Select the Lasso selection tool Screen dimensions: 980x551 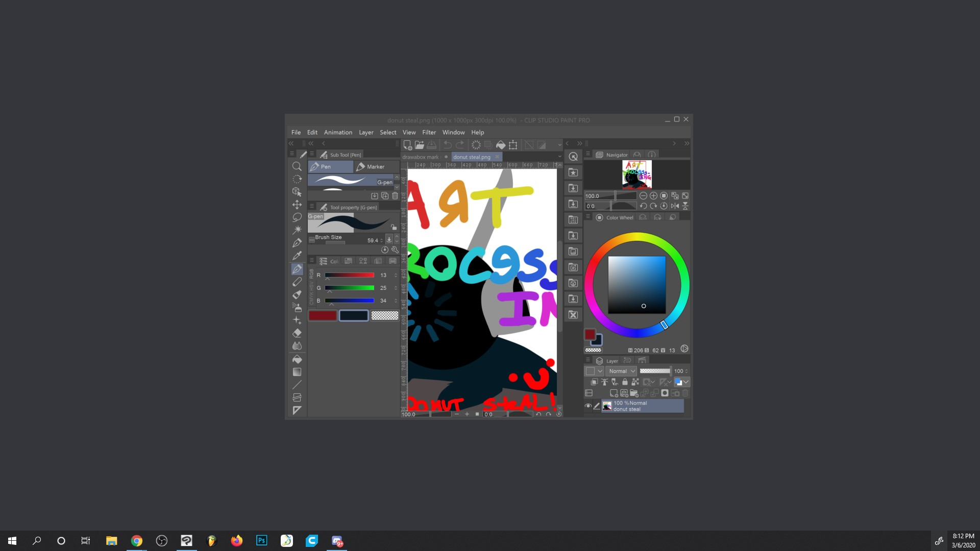pyautogui.click(x=298, y=218)
